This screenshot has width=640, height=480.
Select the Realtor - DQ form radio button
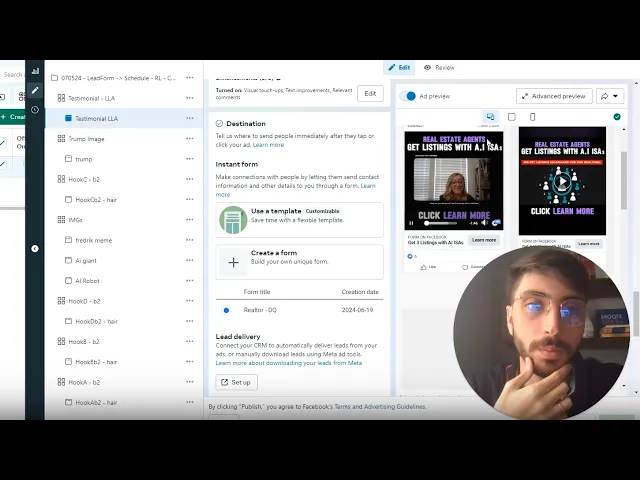point(226,310)
